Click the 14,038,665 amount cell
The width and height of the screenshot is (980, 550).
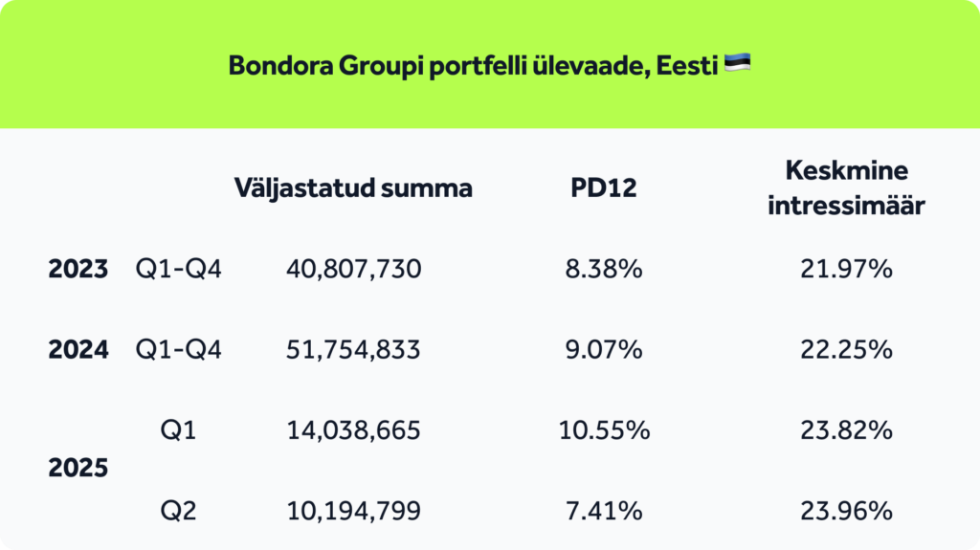(x=353, y=430)
